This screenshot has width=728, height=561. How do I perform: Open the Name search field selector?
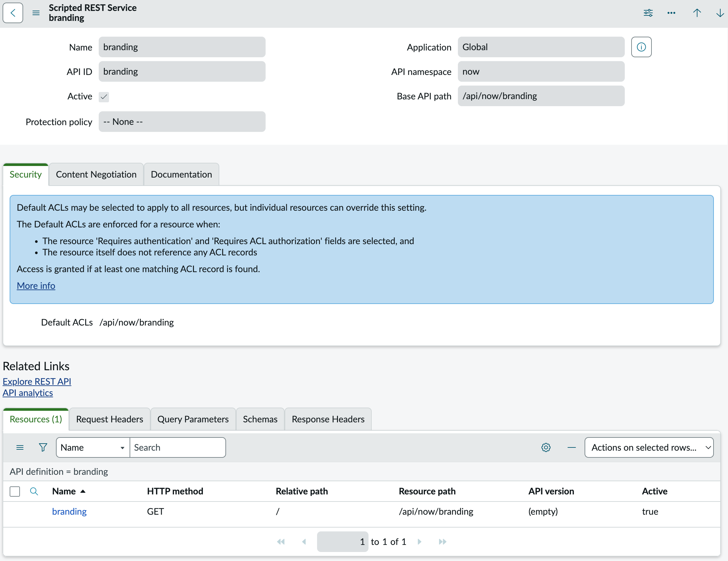click(x=93, y=447)
